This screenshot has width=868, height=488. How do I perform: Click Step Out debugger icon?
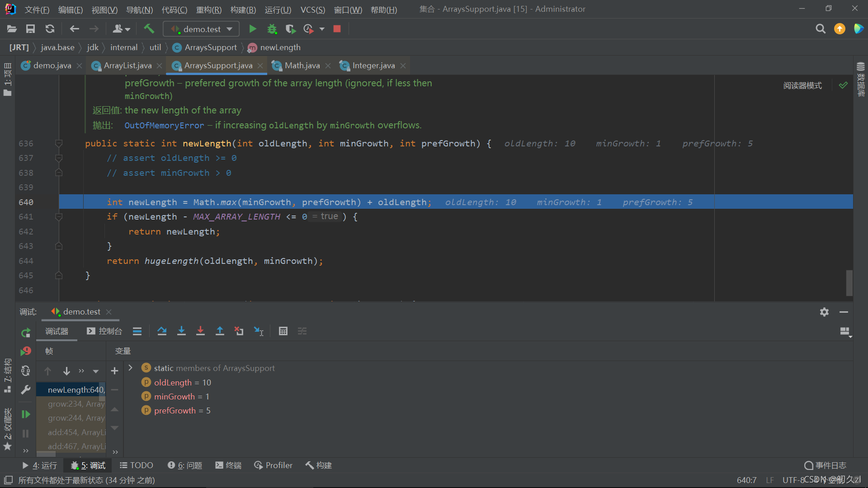point(220,331)
